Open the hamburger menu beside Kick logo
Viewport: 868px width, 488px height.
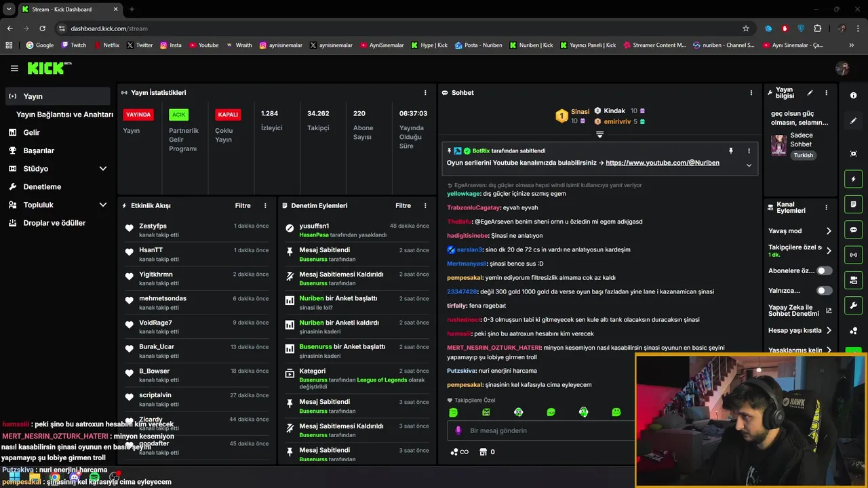tap(14, 68)
